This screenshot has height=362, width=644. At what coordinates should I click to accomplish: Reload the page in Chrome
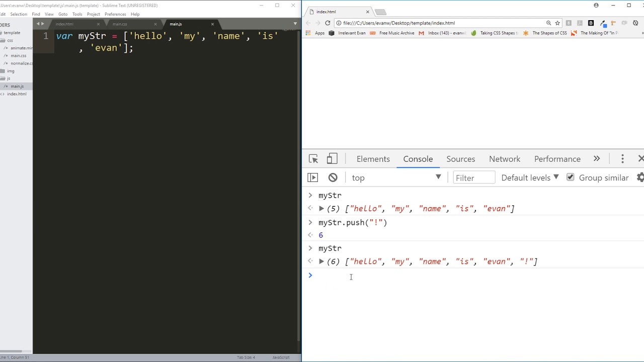[x=328, y=23]
